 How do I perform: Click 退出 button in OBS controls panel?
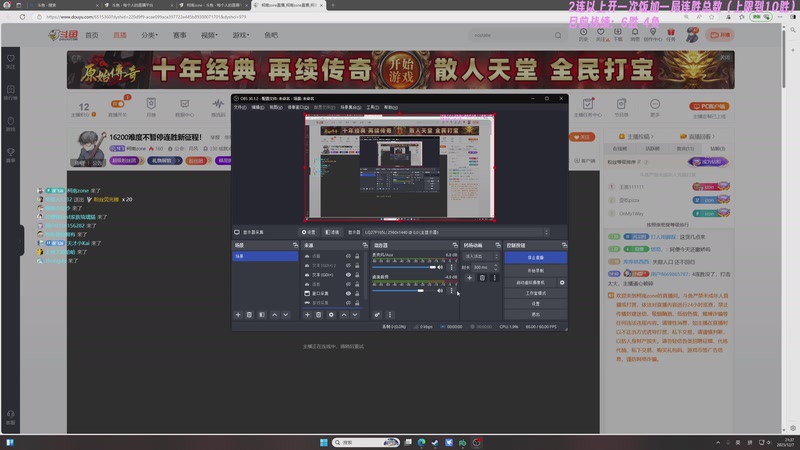coord(535,314)
